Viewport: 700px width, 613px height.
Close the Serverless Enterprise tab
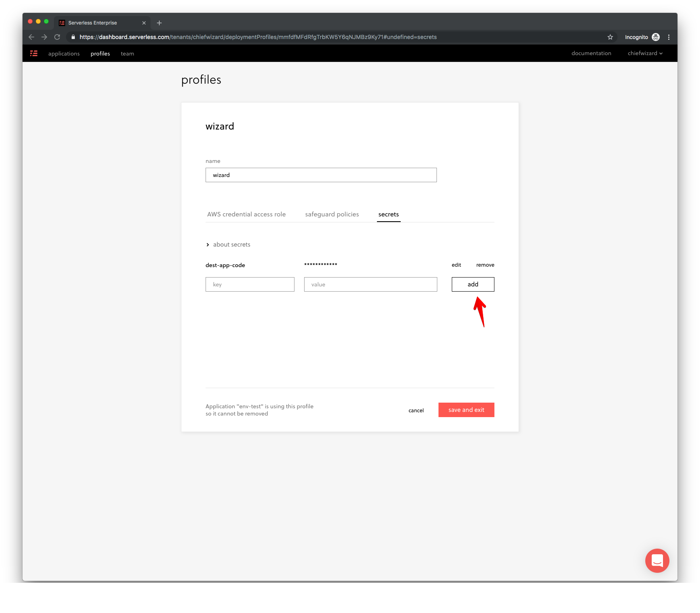coord(144,23)
